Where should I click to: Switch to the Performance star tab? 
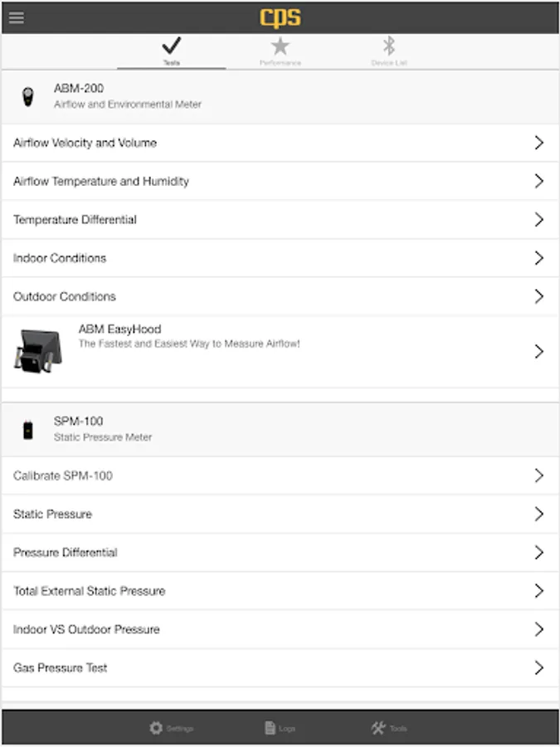[x=280, y=51]
